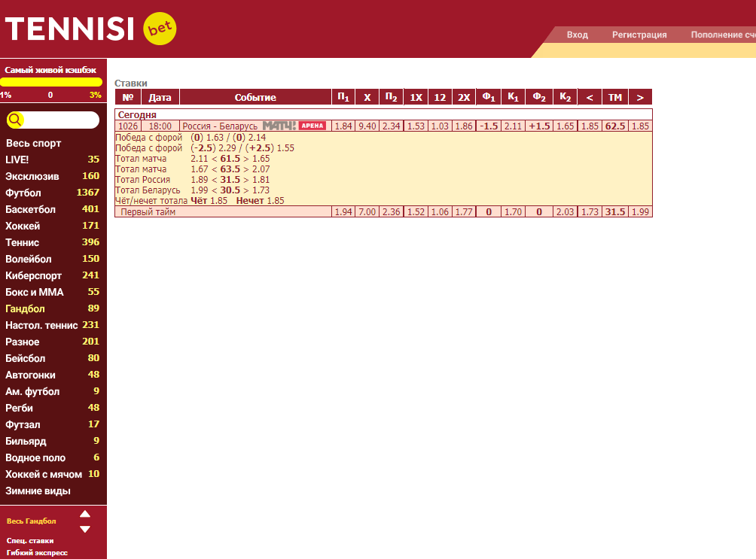Select handicap -1.5 odds 2.11

[x=513, y=126]
